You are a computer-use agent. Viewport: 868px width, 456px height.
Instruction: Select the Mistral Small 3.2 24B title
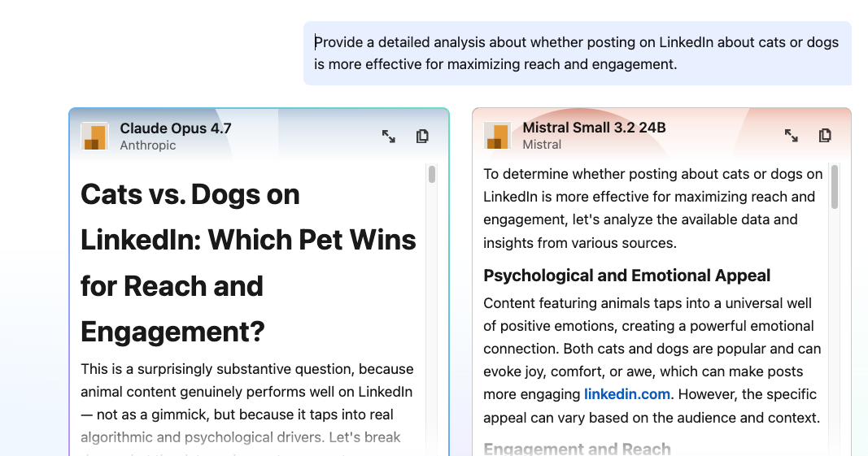pos(594,128)
